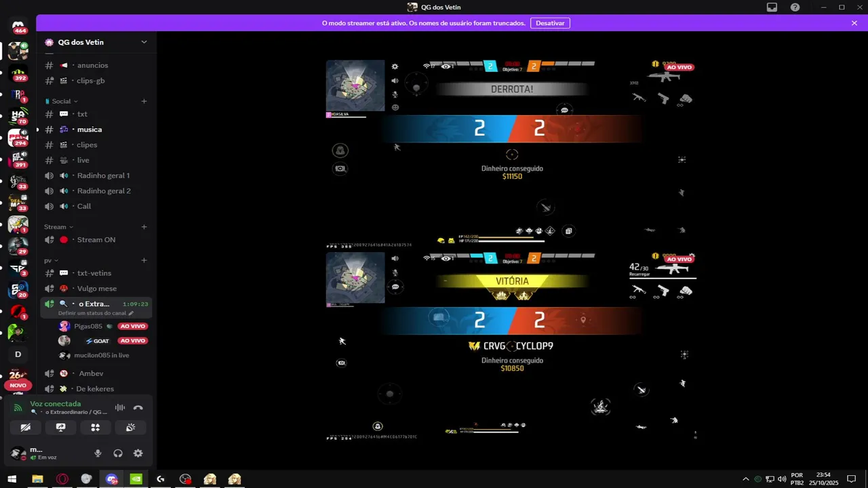This screenshot has height=488, width=868.
Task: Start an activity from voice panel
Action: pos(96,428)
